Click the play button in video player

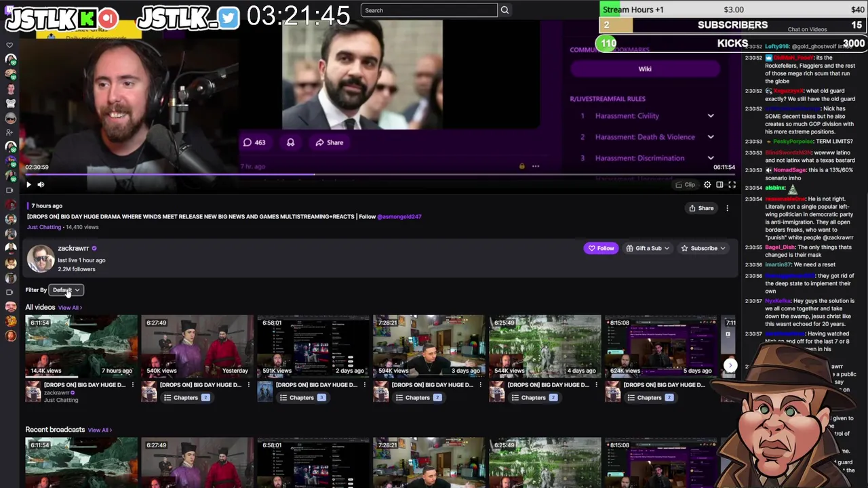coord(28,184)
